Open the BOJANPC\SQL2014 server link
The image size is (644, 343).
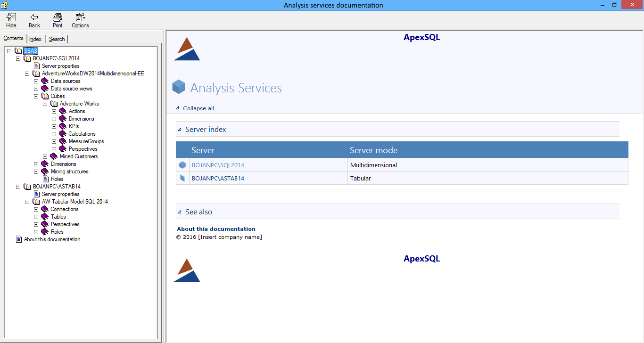click(x=218, y=165)
